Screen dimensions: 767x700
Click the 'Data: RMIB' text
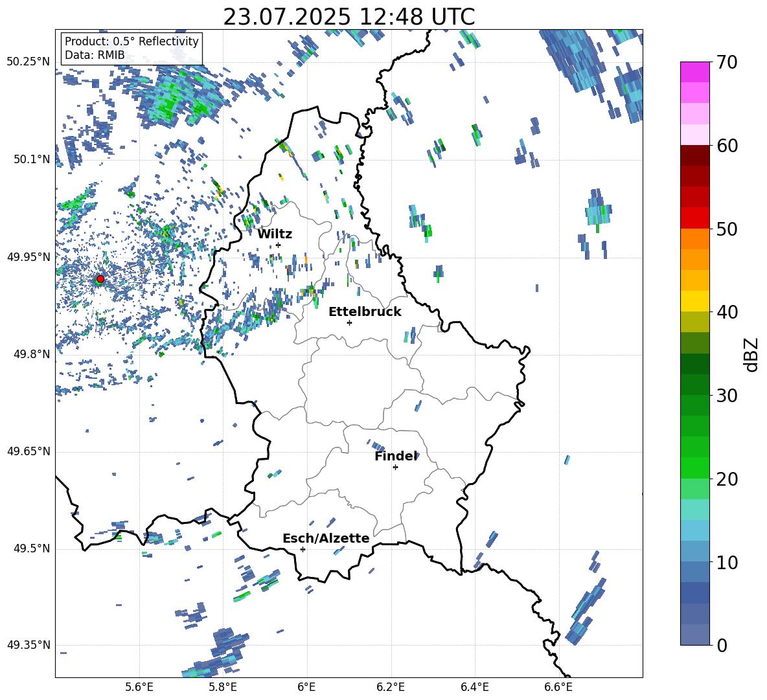pyautogui.click(x=95, y=55)
